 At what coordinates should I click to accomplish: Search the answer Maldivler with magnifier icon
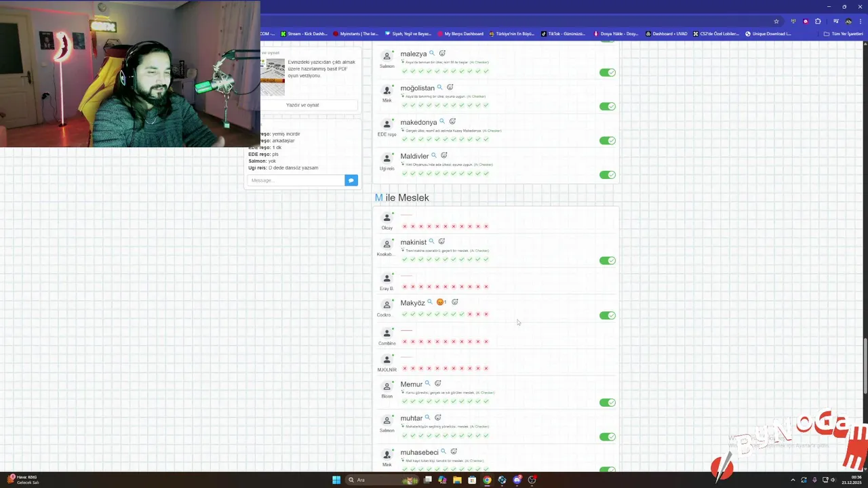point(434,155)
